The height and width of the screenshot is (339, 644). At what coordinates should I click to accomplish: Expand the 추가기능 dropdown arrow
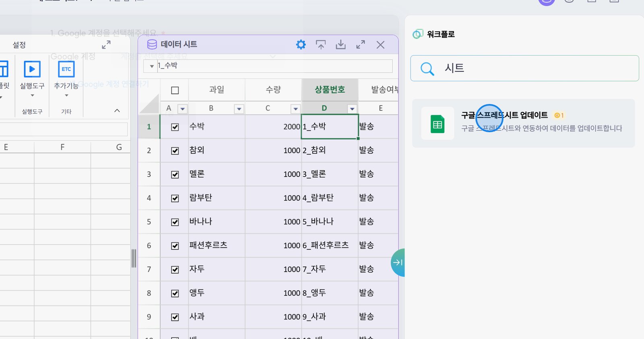pos(66,96)
